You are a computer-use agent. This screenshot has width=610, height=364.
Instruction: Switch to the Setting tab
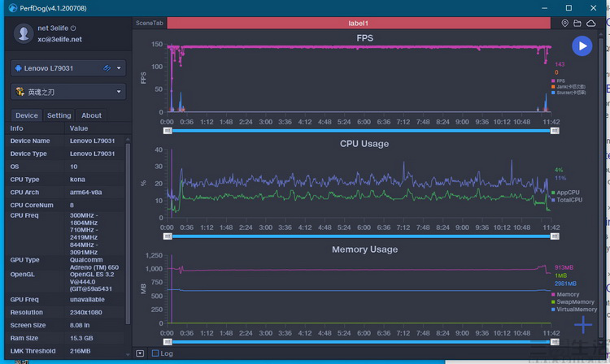(59, 115)
